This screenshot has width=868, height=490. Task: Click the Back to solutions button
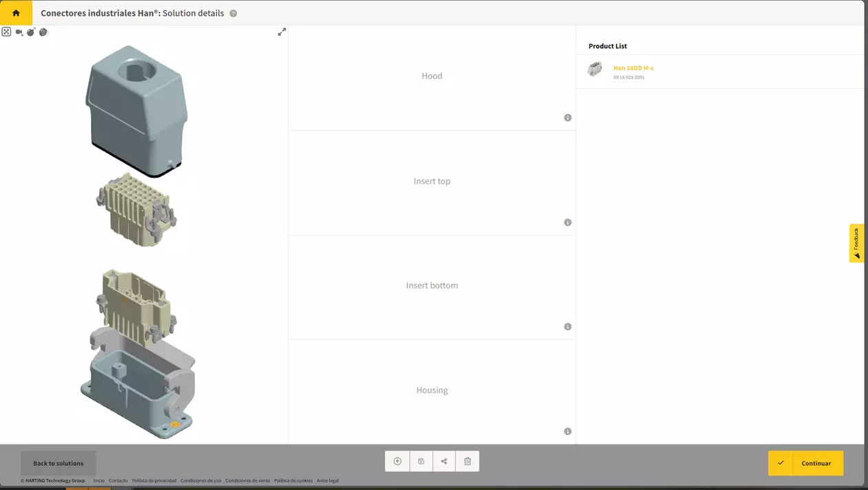click(58, 462)
